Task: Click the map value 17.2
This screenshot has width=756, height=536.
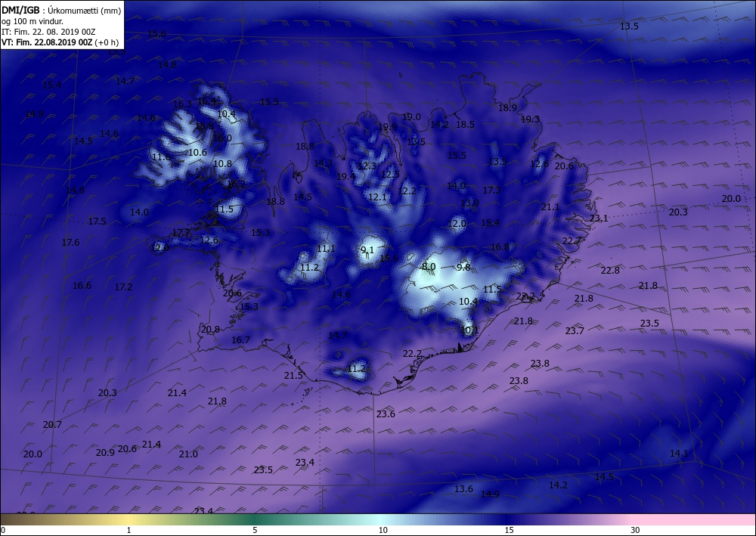Action: (123, 287)
